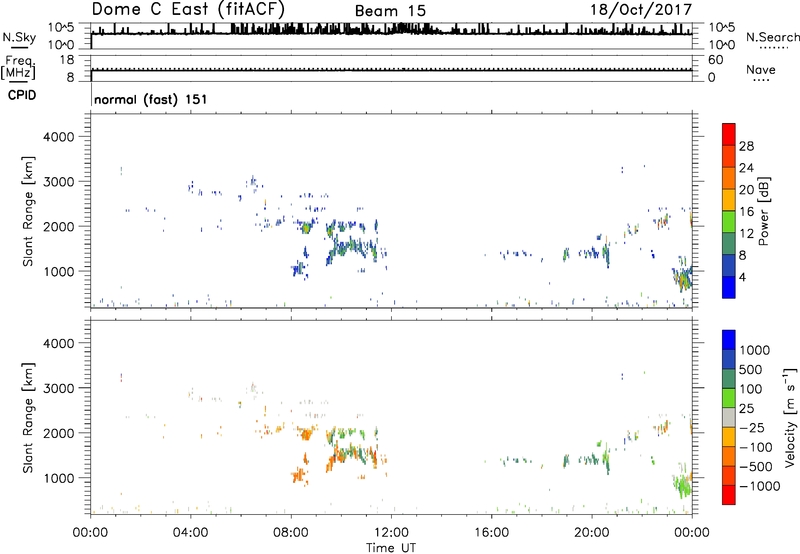The image size is (800, 554).
Task: Click the "20" power colorbar label
Action: 746,190
